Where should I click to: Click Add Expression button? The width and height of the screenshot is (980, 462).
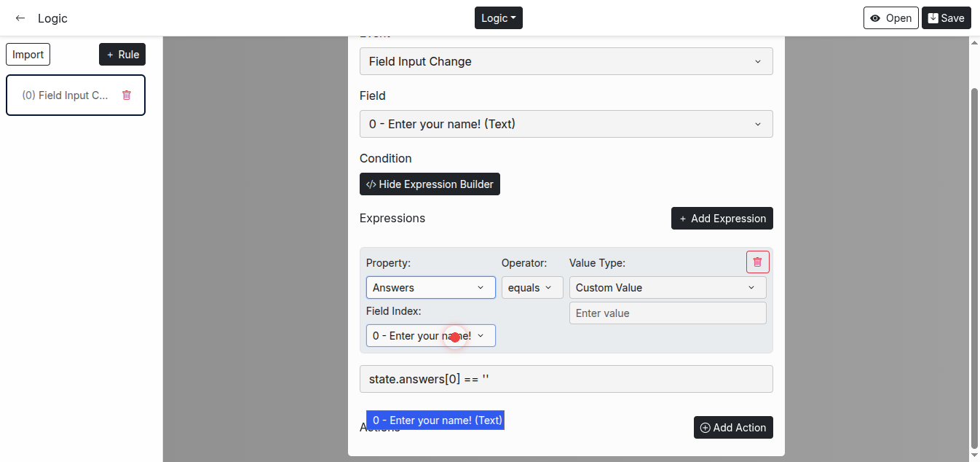[722, 219]
